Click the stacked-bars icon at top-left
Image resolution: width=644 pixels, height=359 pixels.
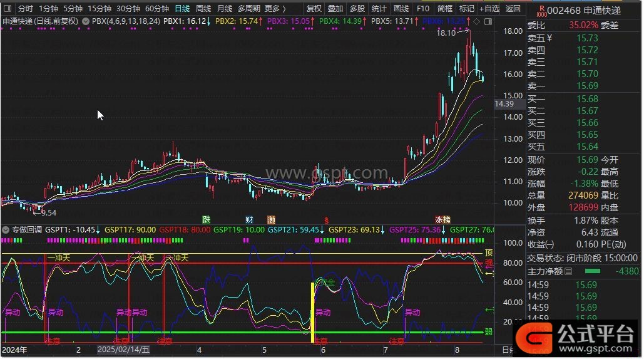coord(7,9)
